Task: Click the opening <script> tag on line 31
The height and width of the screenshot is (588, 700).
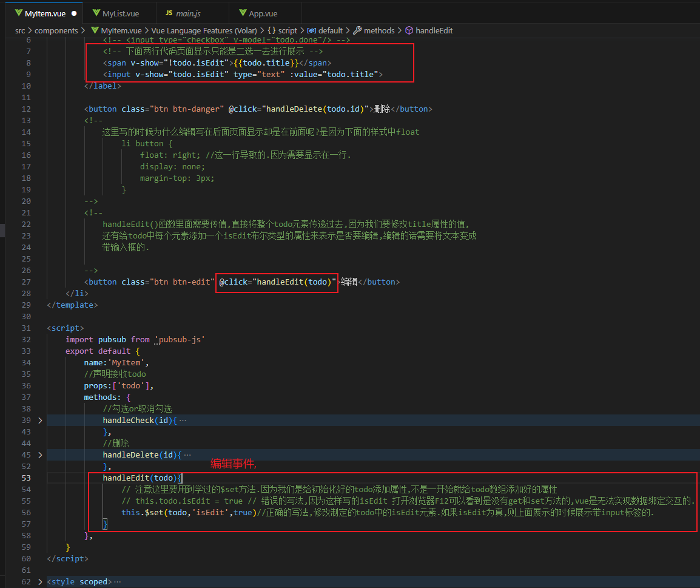Action: (x=65, y=328)
